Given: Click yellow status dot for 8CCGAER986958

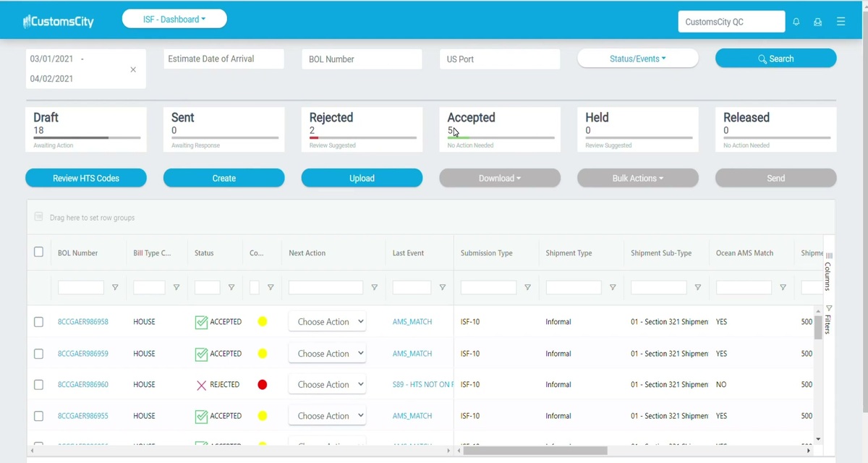Looking at the screenshot, I should point(263,322).
